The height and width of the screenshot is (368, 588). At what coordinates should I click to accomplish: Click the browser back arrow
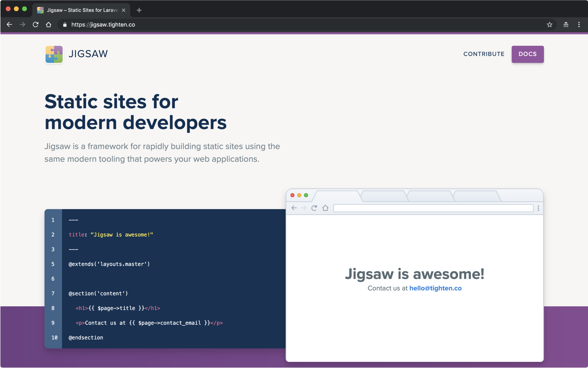pos(9,25)
